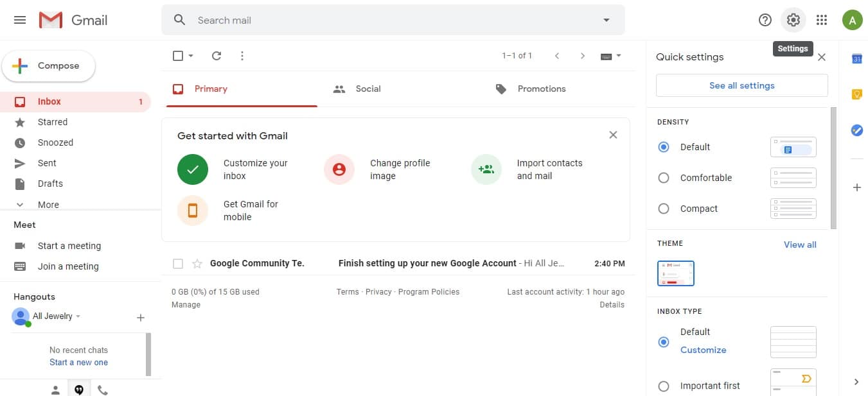The image size is (868, 396).
Task: Refresh the inbox
Action: coord(217,56)
